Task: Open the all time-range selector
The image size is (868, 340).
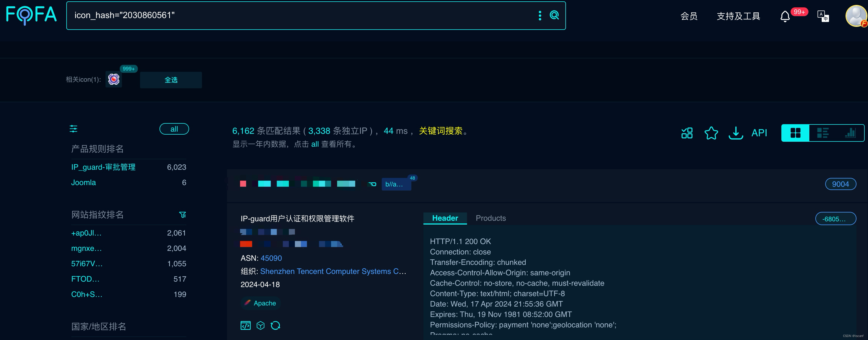Action: pos(174,129)
